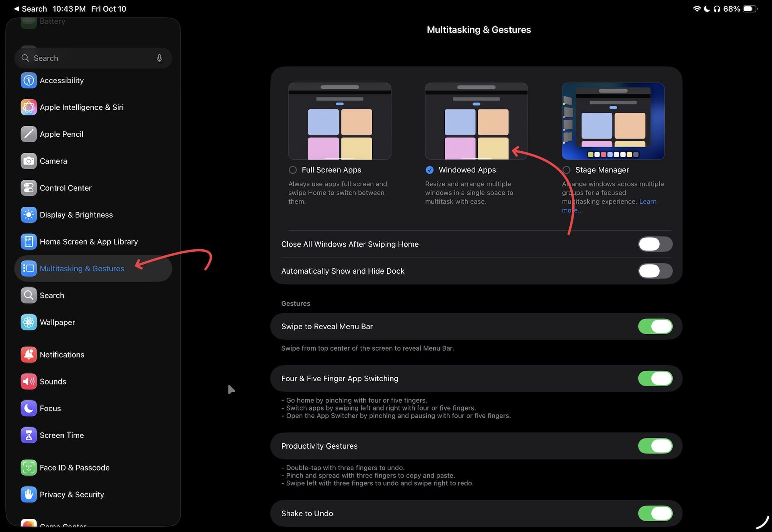Open Apple Pencil settings icon
This screenshot has width=772, height=532.
click(x=29, y=134)
